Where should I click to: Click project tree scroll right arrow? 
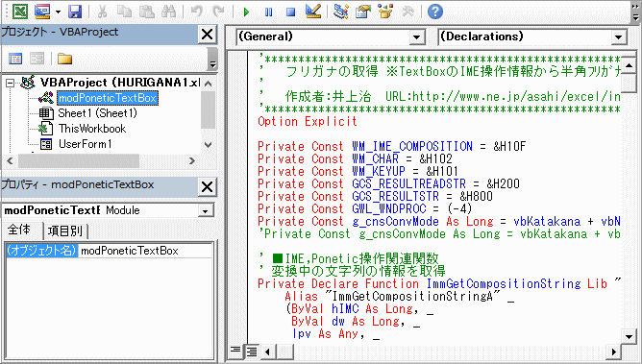(192, 160)
